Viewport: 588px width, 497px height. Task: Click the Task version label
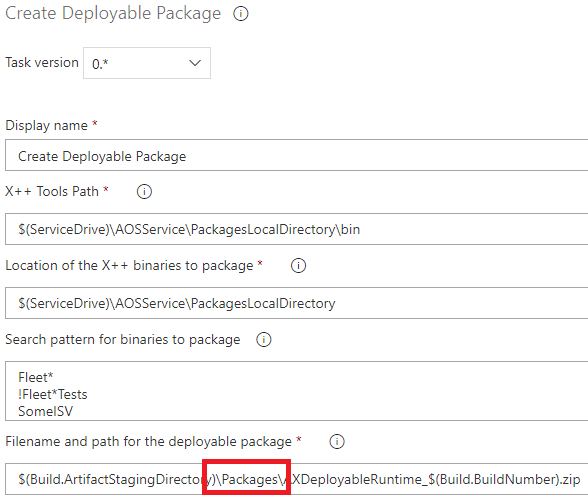(x=42, y=62)
